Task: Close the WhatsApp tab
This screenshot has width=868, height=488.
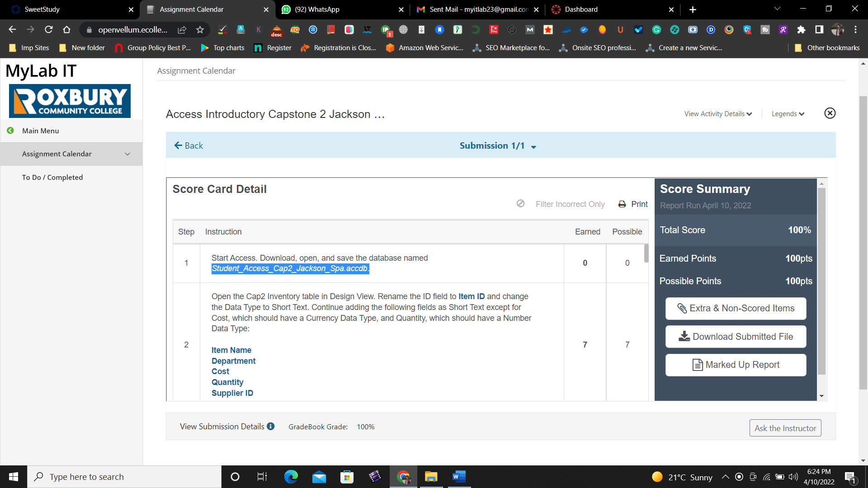Action: pyautogui.click(x=401, y=9)
